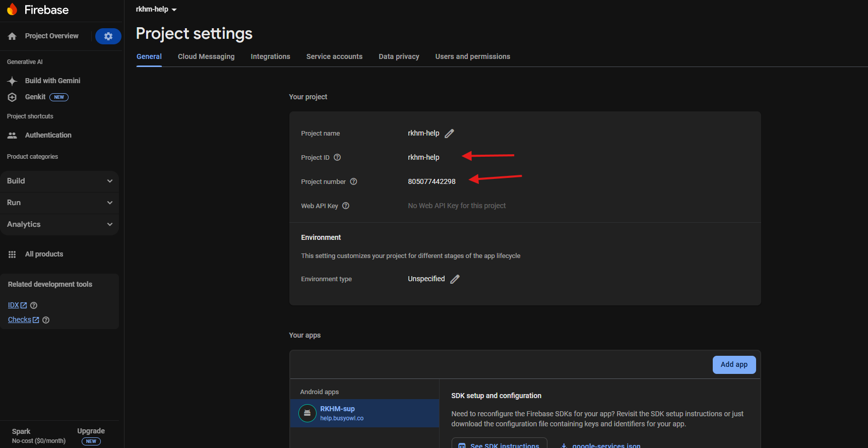Open the Integrations tab
This screenshot has width=868, height=448.
[x=271, y=56]
